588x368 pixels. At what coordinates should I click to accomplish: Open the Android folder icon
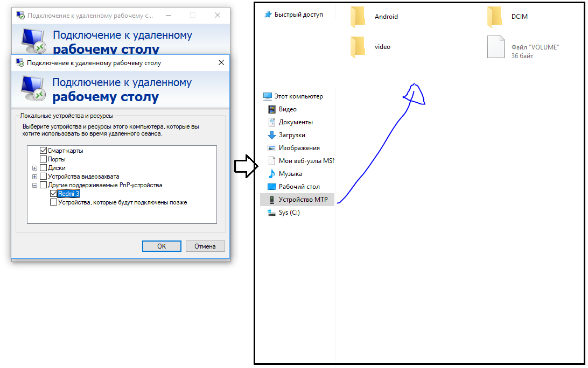[358, 17]
